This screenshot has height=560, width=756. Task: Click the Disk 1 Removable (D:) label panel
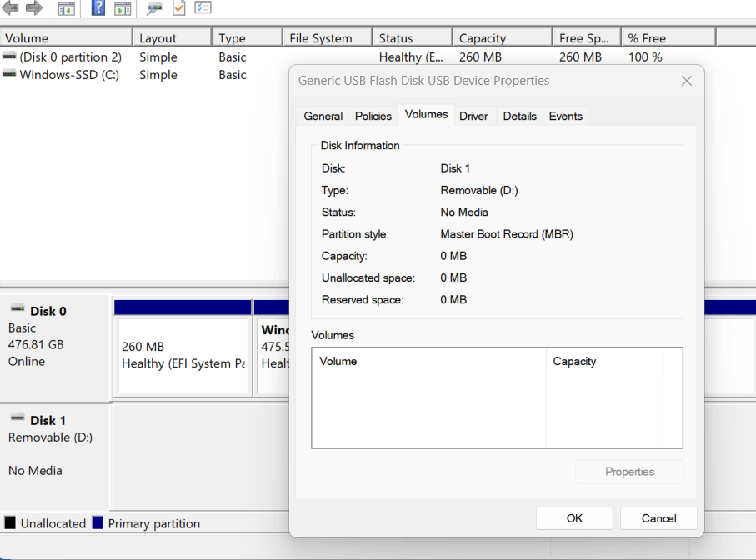[56, 457]
